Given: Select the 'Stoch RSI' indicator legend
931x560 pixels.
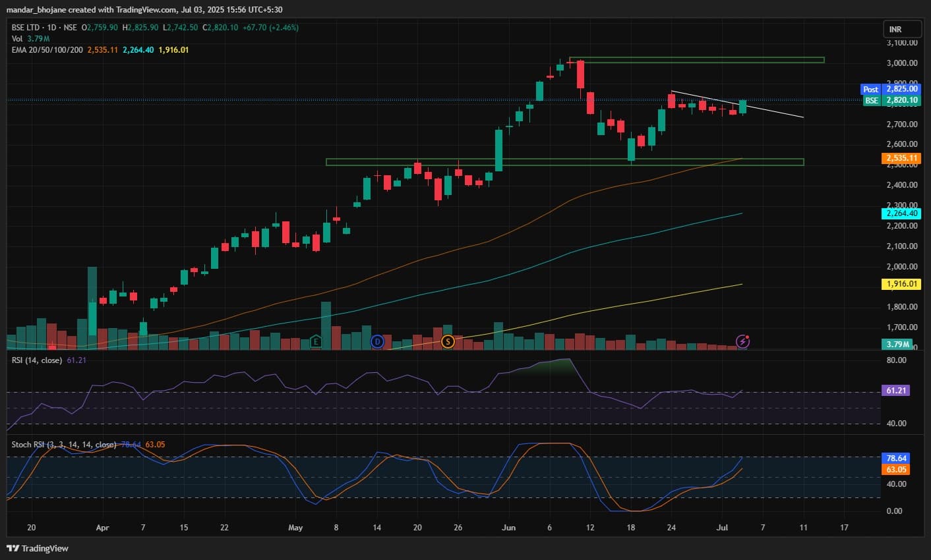Looking at the screenshot, I should tap(64, 445).
